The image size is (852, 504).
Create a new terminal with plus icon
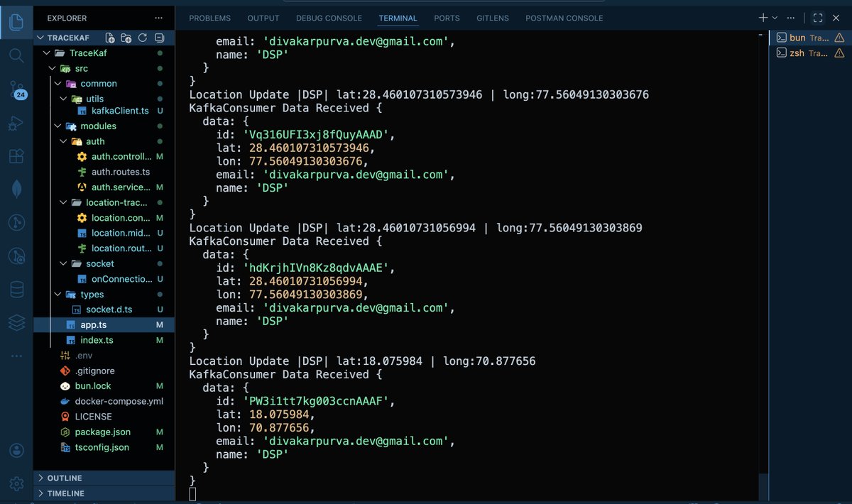click(x=763, y=18)
